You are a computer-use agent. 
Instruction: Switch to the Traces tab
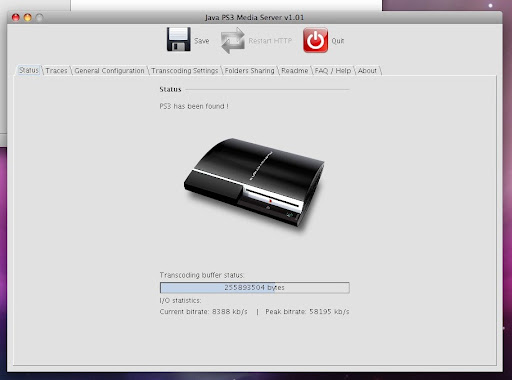[x=56, y=71]
